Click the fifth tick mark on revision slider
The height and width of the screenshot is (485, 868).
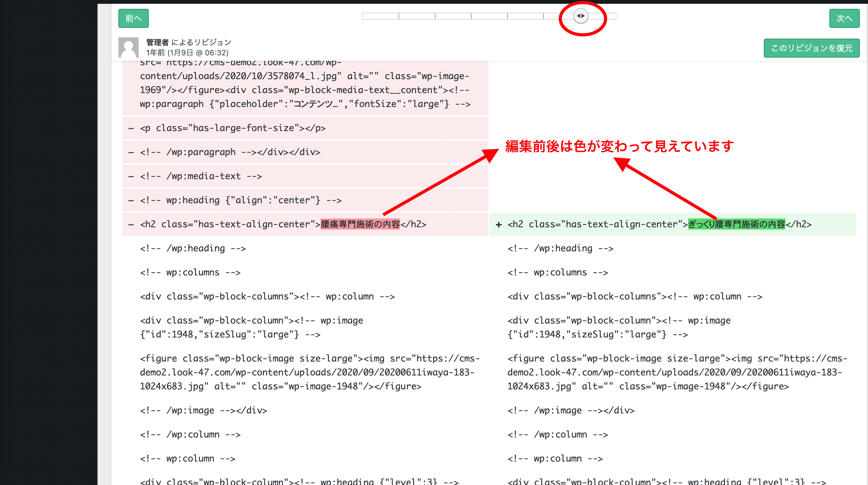(543, 16)
